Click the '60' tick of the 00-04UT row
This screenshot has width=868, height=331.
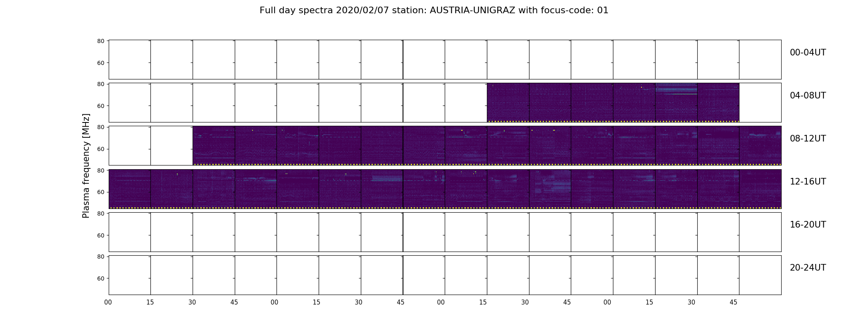100,63
